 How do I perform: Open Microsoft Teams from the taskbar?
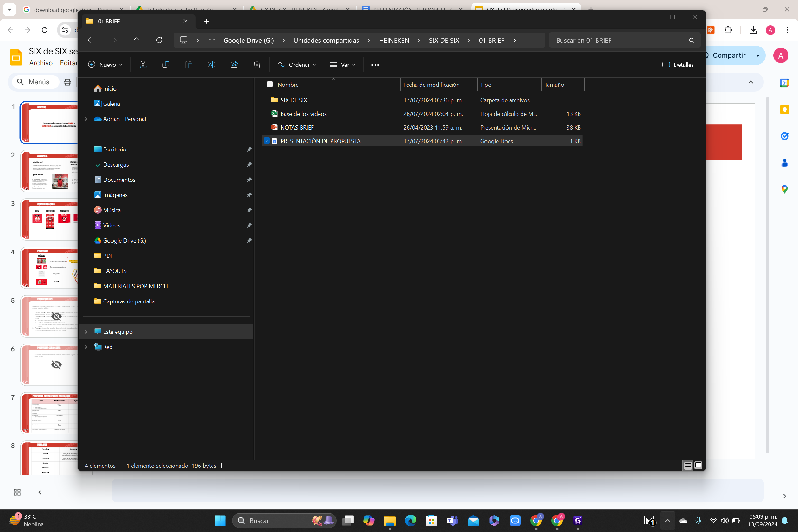[452, 521]
